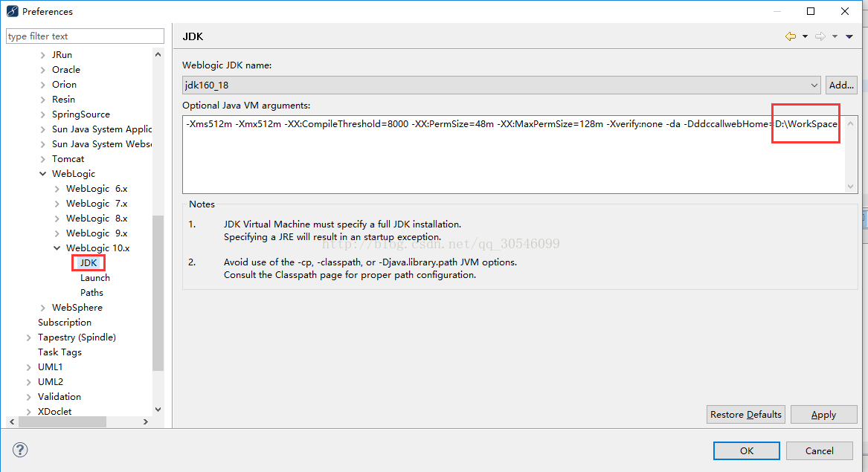Click the Preferences window title icon
Image resolution: width=868 pixels, height=472 pixels.
12,11
